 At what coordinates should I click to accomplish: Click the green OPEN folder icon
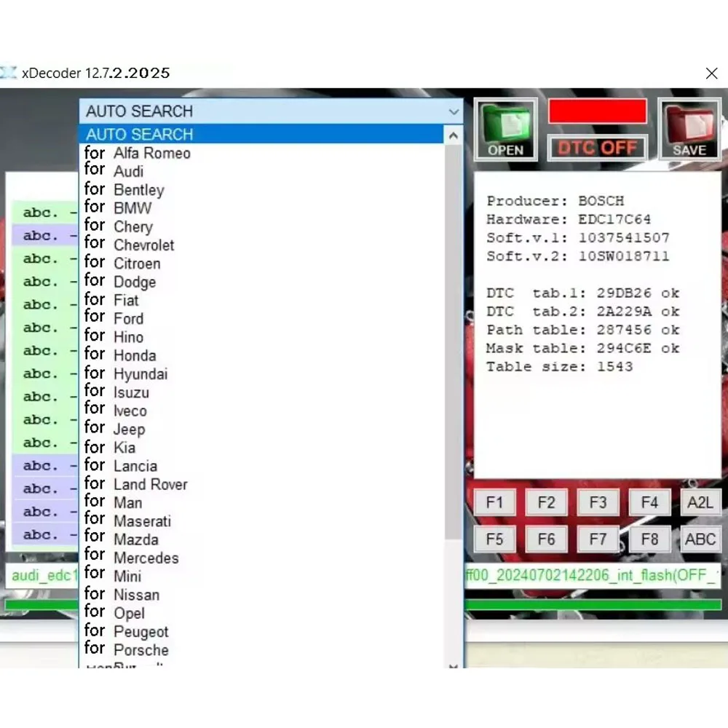506,130
